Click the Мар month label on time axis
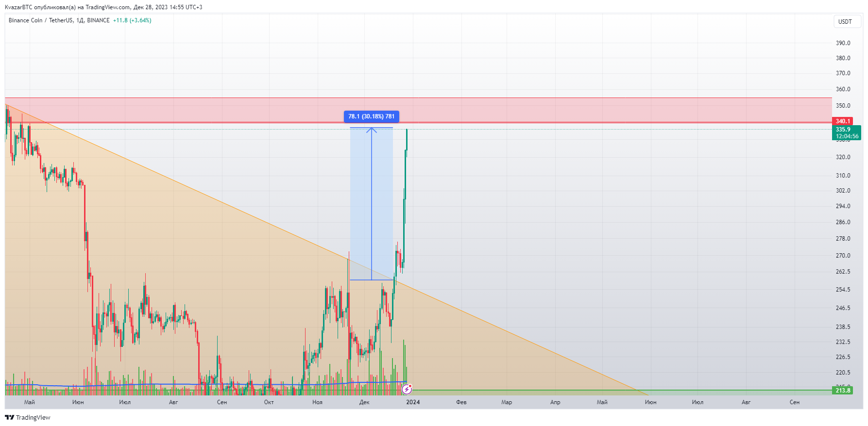 (507, 402)
